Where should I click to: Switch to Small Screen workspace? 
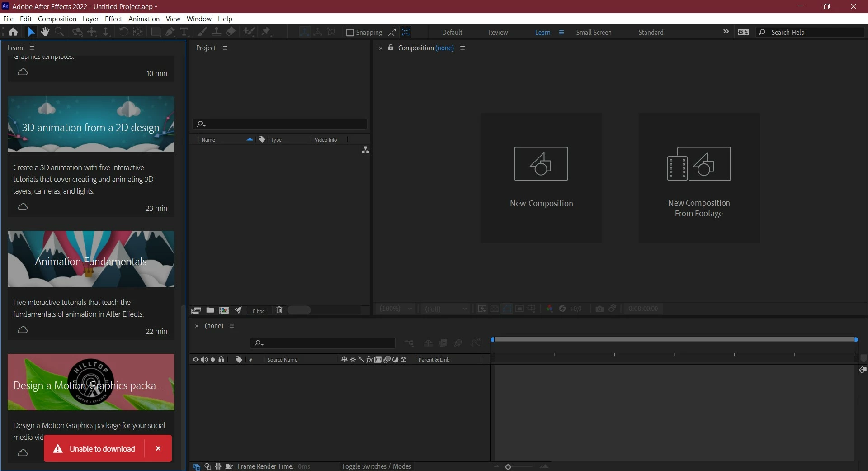click(x=594, y=33)
